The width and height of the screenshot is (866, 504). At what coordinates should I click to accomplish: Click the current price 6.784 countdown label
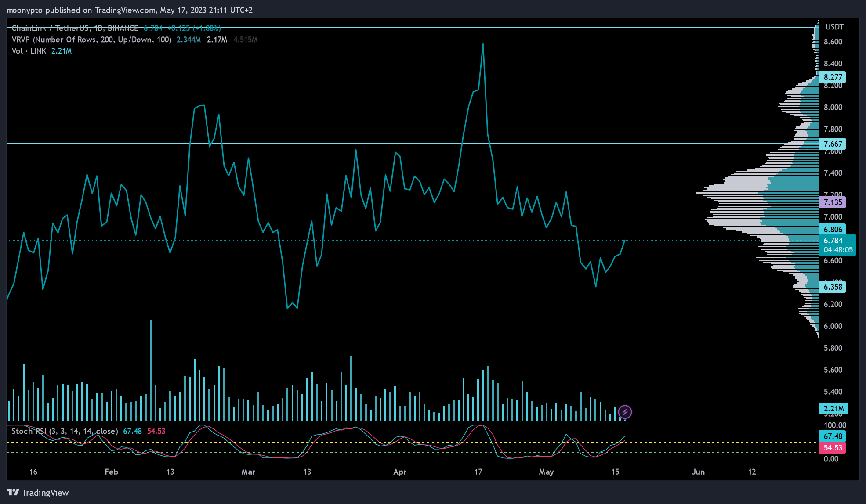(838, 245)
